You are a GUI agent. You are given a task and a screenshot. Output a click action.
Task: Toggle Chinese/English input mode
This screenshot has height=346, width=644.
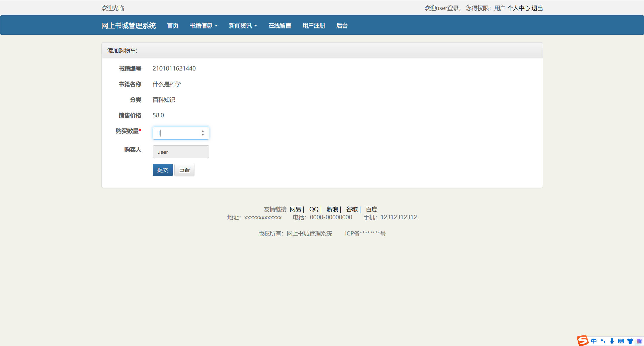[x=594, y=341]
